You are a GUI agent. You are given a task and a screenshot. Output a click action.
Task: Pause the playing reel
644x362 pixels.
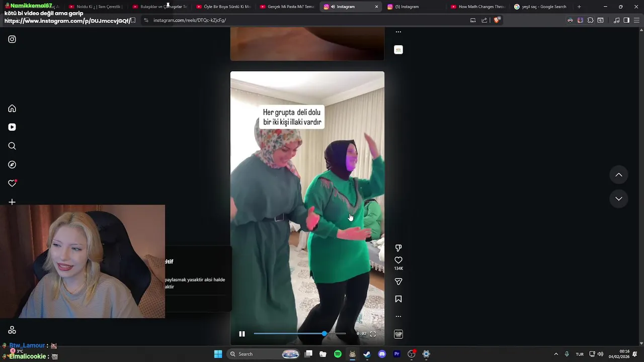pyautogui.click(x=242, y=334)
